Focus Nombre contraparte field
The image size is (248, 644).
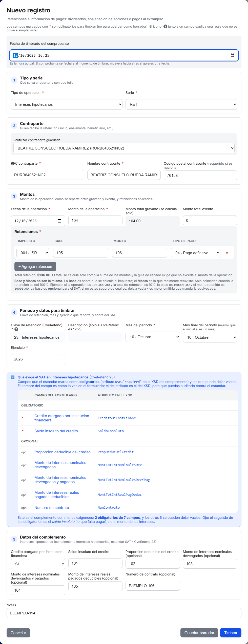124,175
